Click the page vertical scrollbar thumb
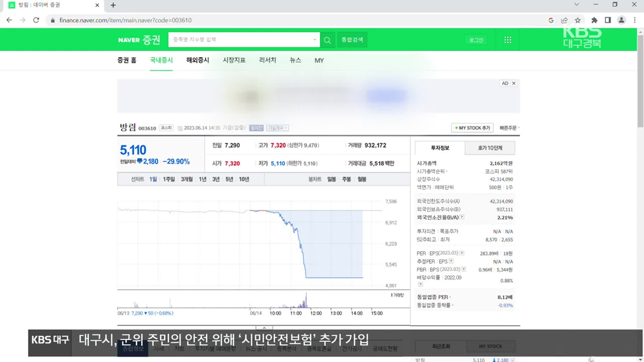The height and width of the screenshot is (362, 644). tap(640, 80)
